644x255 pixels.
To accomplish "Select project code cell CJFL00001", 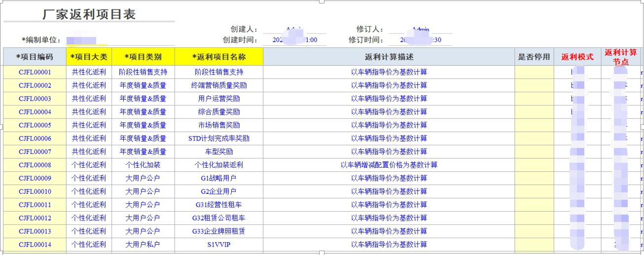I will (x=35, y=72).
